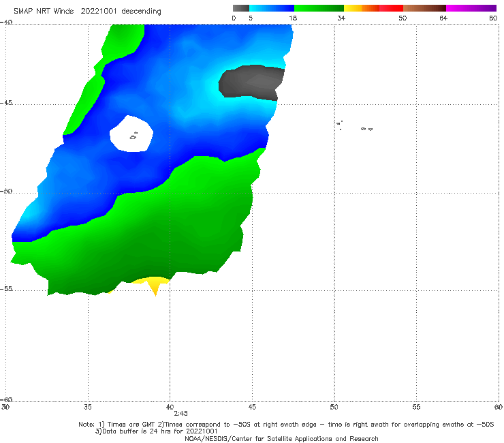Click the note line starting 'Note: 1) Times are GMT'
The image size is (504, 443).
[286, 425]
